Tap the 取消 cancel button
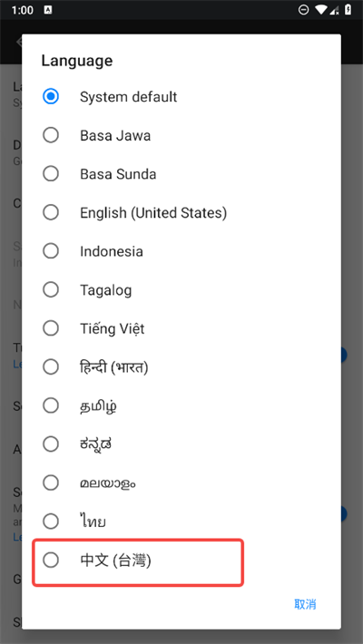The width and height of the screenshot is (363, 644). coord(305,604)
